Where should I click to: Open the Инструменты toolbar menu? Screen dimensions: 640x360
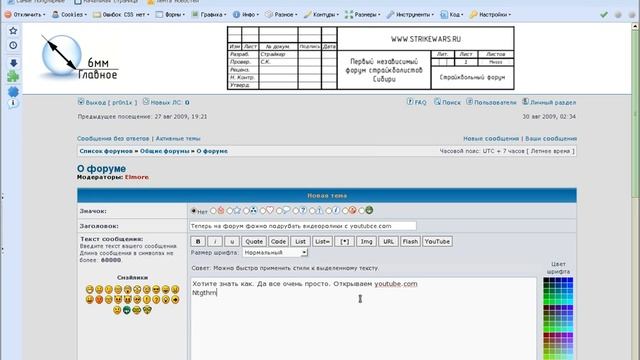tap(411, 14)
